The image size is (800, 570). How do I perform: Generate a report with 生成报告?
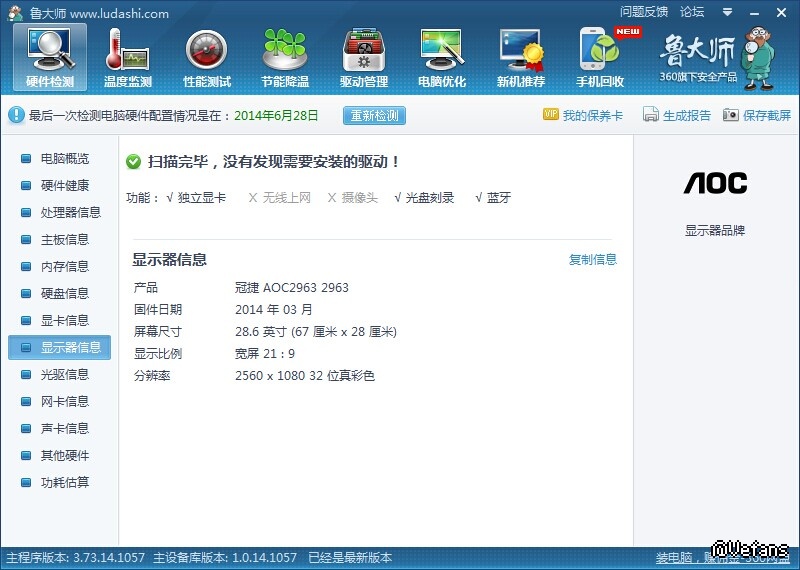[677, 115]
